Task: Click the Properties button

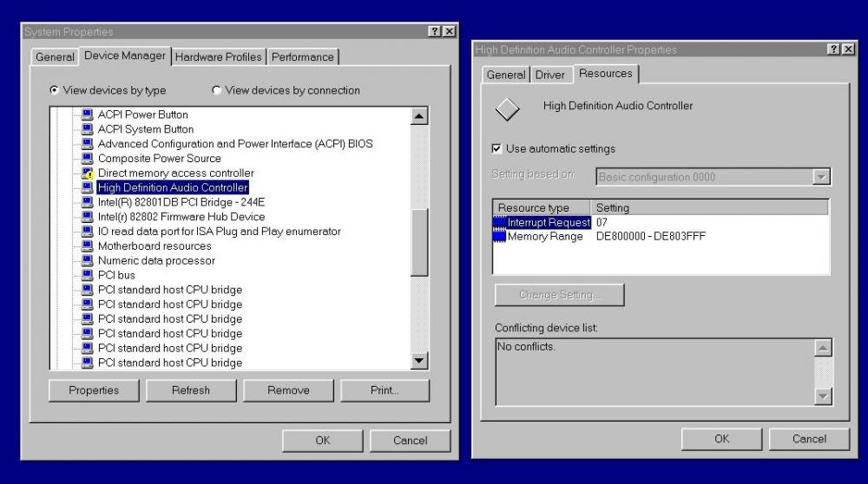Action: [x=94, y=390]
